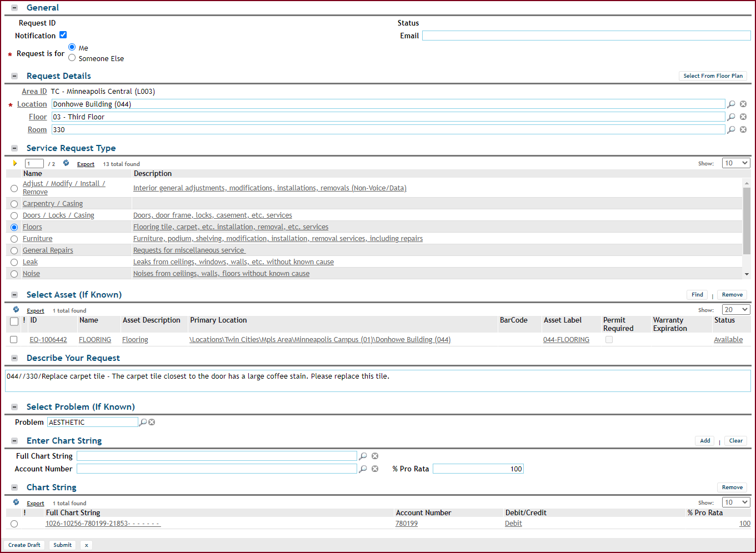This screenshot has height=553, width=756.
Task: Collapse the Request Details section
Action: click(x=14, y=76)
